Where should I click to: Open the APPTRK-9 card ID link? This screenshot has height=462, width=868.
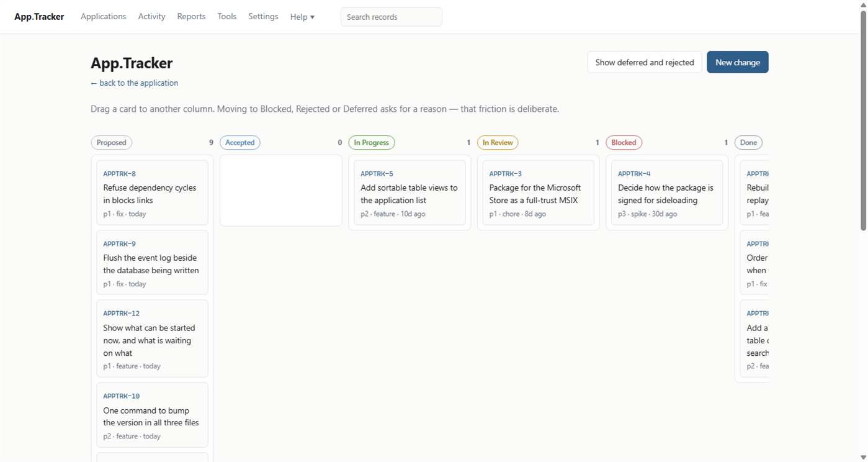119,244
